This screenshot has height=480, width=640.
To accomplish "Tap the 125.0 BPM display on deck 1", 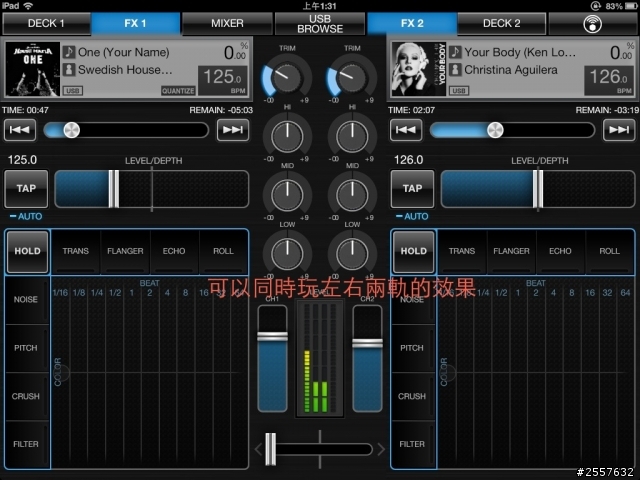I will (x=223, y=81).
